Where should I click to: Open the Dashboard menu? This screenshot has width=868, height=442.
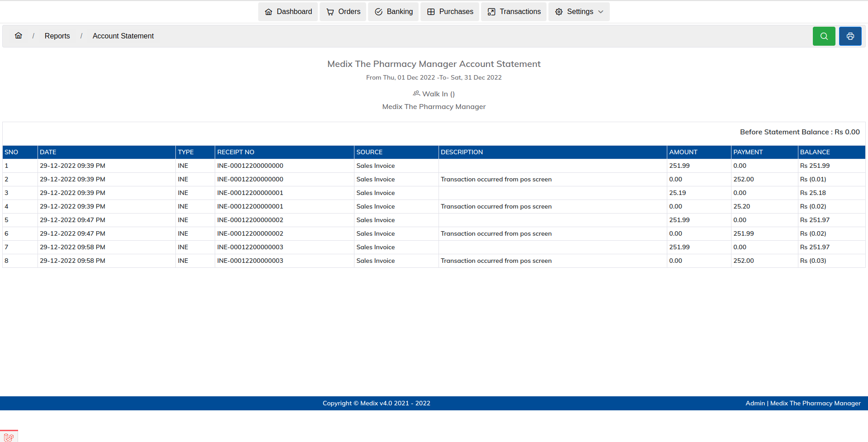(x=288, y=12)
